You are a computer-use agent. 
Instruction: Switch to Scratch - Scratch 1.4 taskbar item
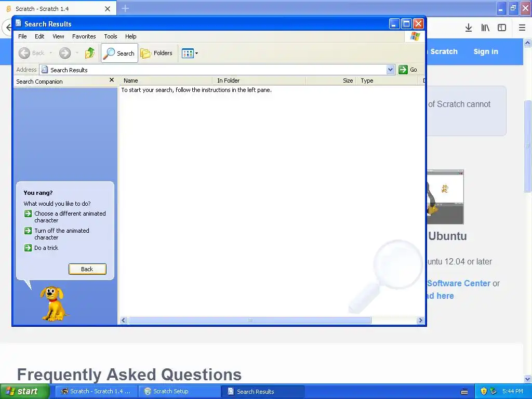click(96, 392)
